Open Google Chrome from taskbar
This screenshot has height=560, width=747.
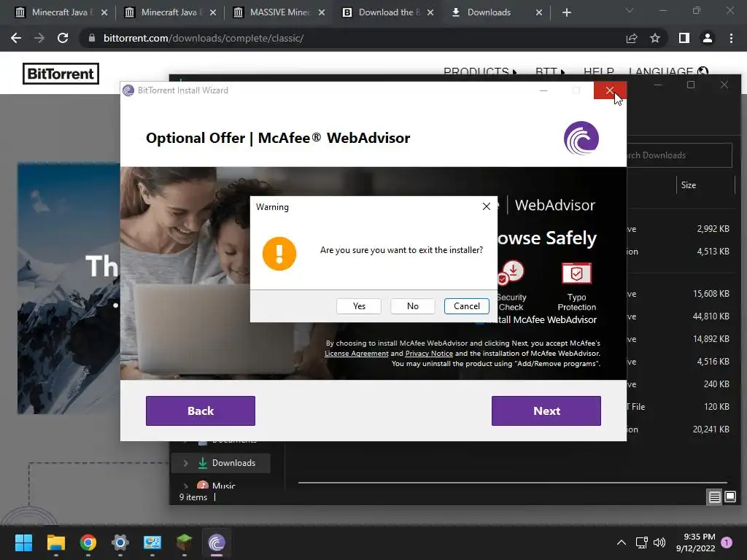pos(88,542)
